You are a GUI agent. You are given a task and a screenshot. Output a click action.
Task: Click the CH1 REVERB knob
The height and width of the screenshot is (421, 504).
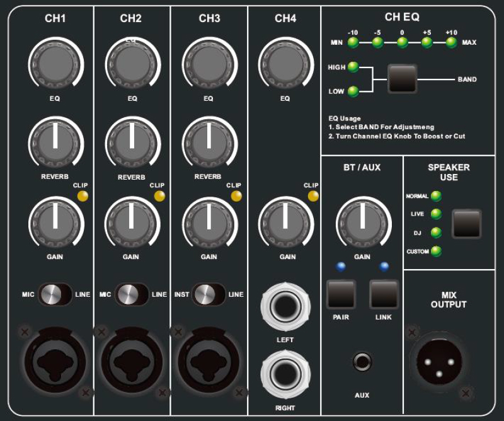56,143
